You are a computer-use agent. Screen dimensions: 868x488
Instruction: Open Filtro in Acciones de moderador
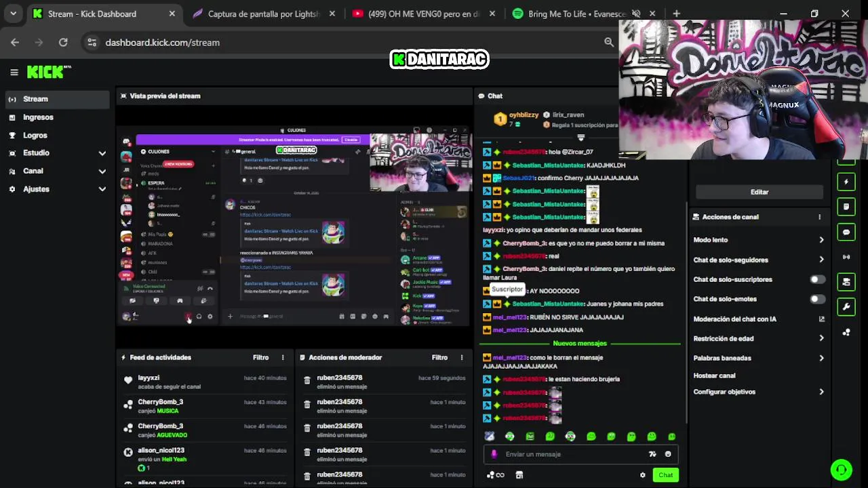click(x=439, y=357)
